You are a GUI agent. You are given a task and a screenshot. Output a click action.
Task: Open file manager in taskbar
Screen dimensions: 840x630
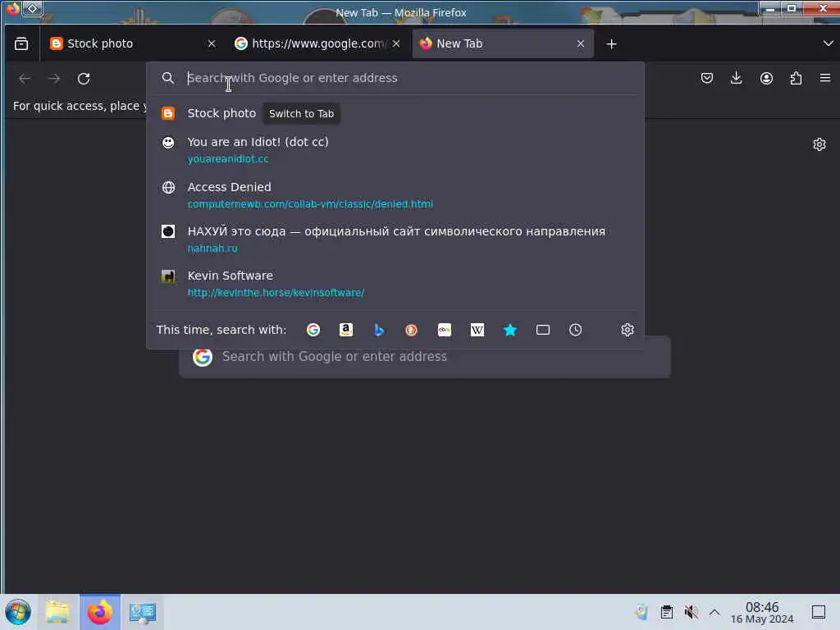[x=58, y=612]
